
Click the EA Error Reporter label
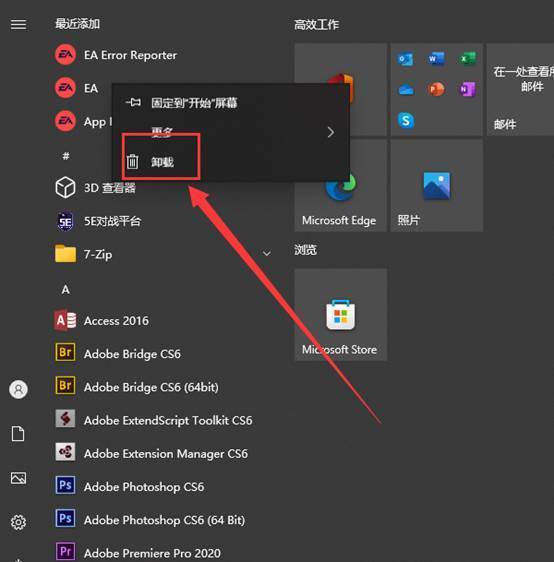[130, 55]
